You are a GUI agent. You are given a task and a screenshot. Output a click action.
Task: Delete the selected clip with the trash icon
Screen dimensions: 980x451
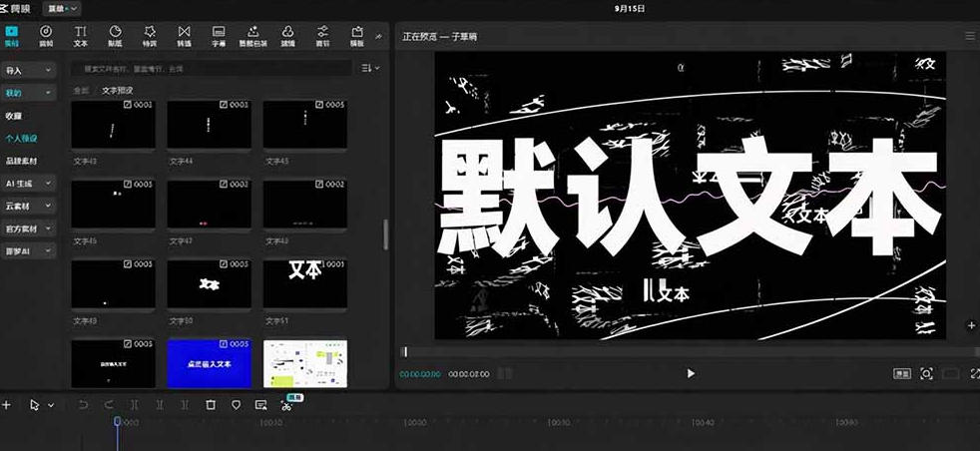click(x=211, y=405)
